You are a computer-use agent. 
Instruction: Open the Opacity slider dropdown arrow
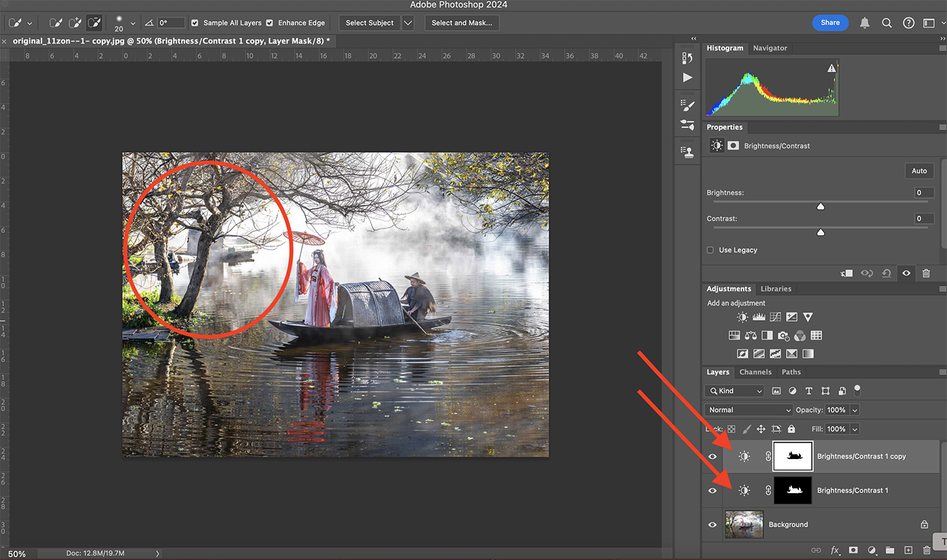[854, 410]
